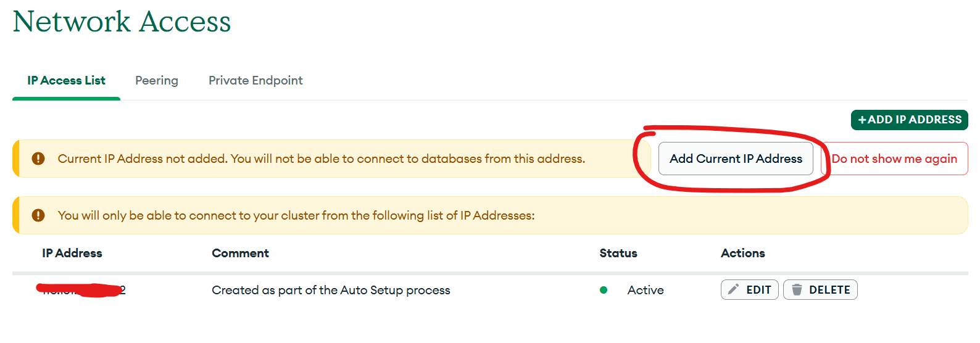This screenshot has width=980, height=343.
Task: Click the Comment column header
Action: (240, 253)
